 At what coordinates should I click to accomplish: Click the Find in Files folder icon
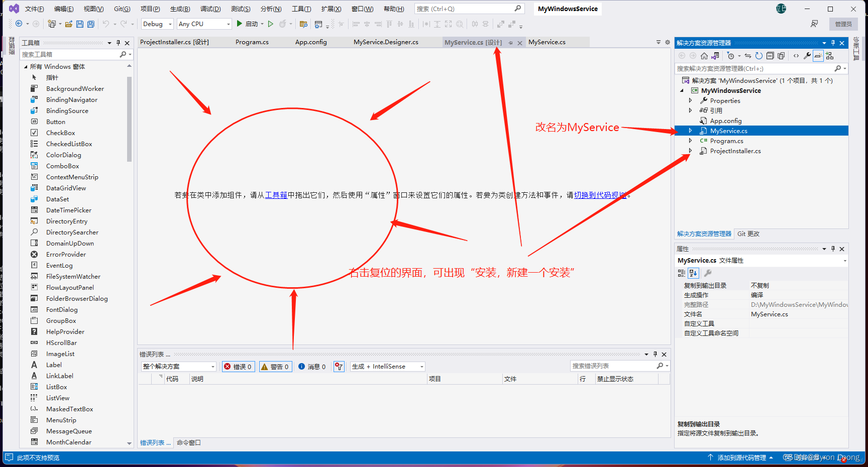303,24
